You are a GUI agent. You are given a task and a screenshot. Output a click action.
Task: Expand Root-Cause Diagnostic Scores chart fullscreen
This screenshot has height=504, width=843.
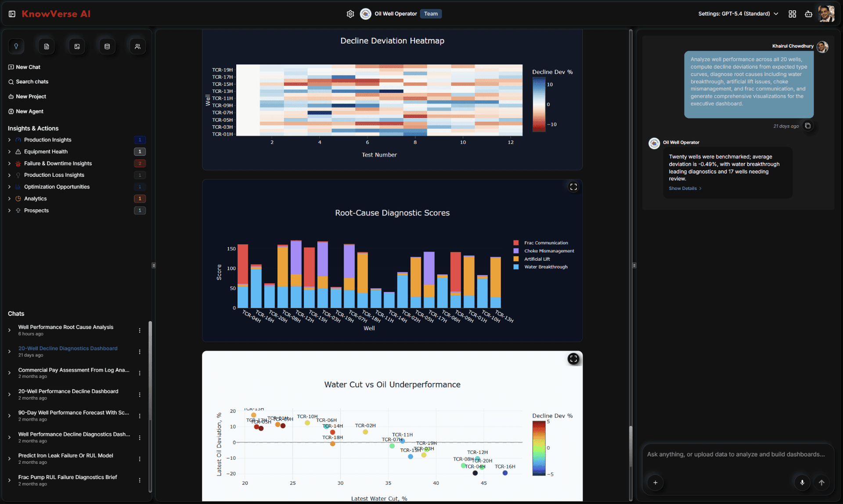pos(573,187)
